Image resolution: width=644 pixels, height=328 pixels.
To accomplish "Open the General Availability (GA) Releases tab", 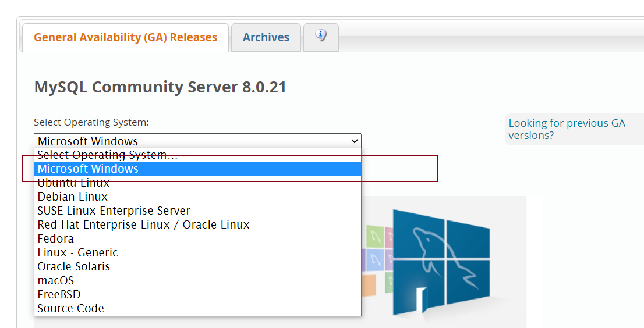I will tap(125, 37).
